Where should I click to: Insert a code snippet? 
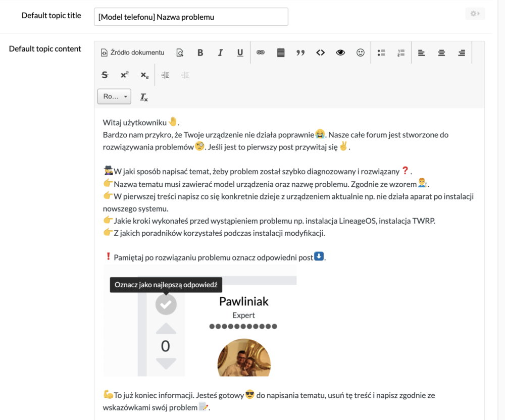(320, 52)
